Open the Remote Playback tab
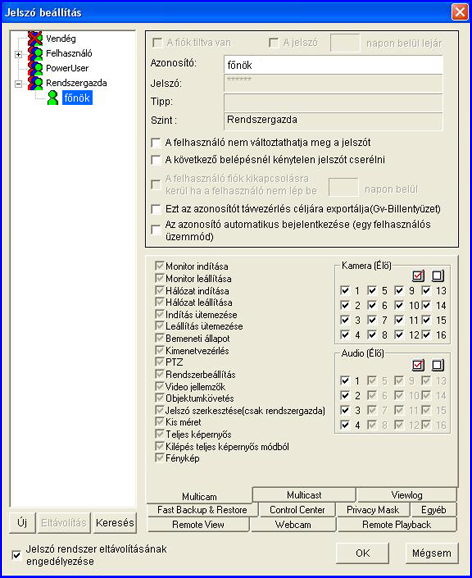Screen dimensions: 472x578 coord(397,525)
